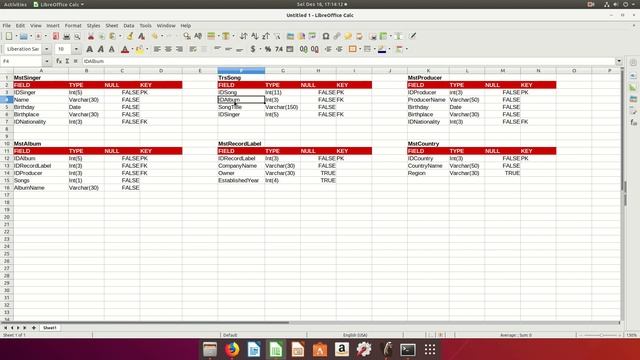Toggle bold formatting
This screenshot has height=360, width=640.
click(89, 49)
